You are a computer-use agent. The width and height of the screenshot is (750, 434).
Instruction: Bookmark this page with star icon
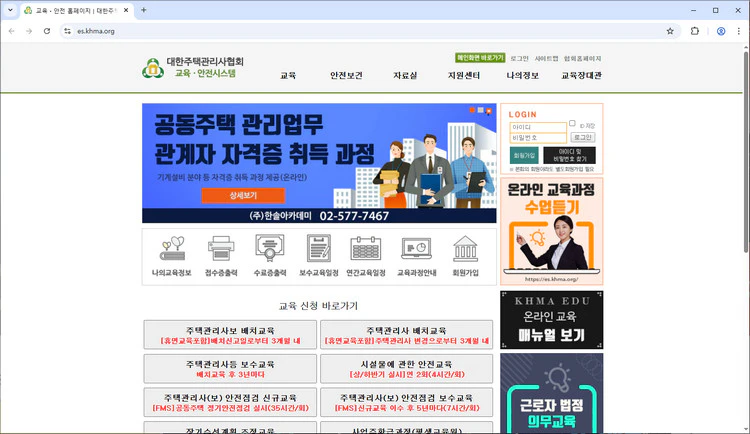click(670, 31)
